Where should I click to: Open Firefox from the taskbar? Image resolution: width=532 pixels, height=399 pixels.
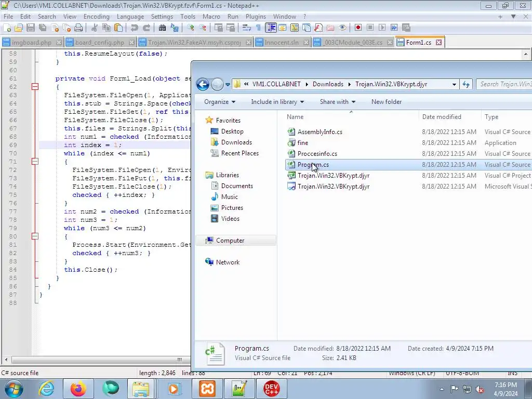pos(78,389)
